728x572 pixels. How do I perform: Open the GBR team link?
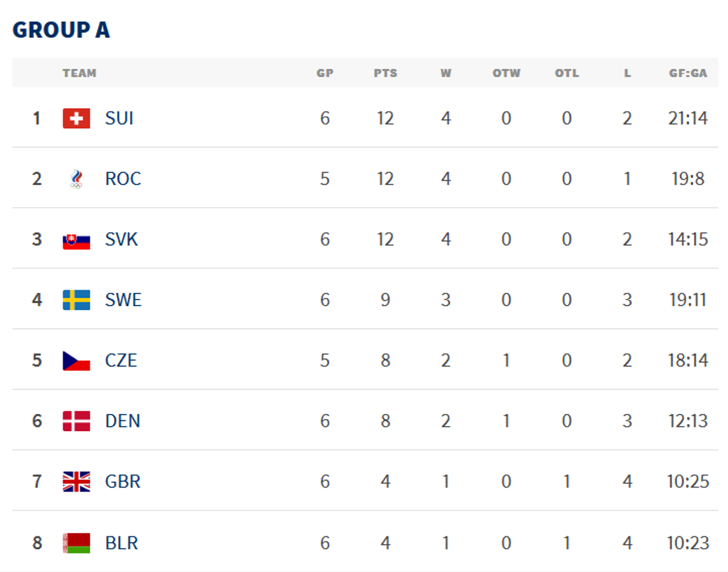(123, 482)
